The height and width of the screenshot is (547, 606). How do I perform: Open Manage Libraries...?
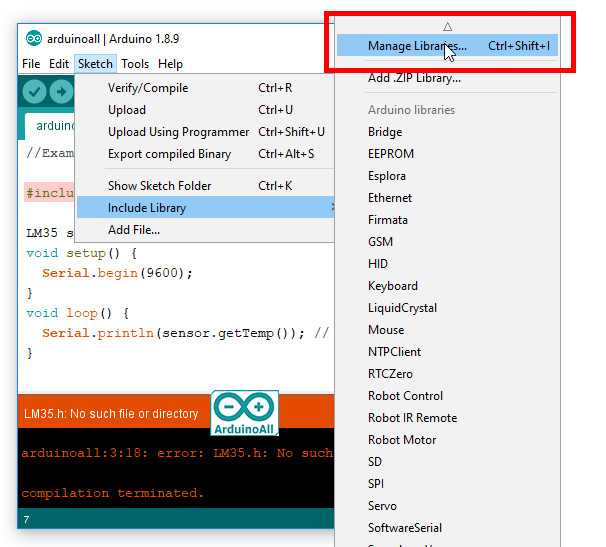[448, 46]
